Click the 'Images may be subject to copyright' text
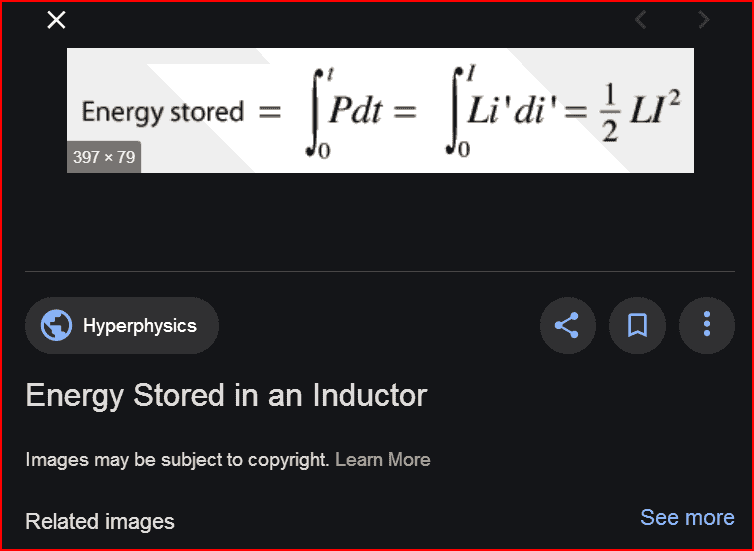The width and height of the screenshot is (754, 551). coord(177,460)
